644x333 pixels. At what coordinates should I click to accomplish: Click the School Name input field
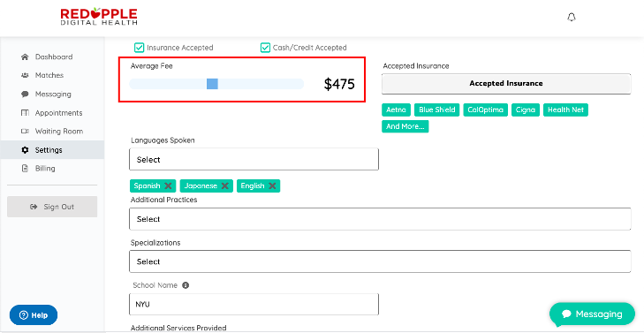click(254, 304)
